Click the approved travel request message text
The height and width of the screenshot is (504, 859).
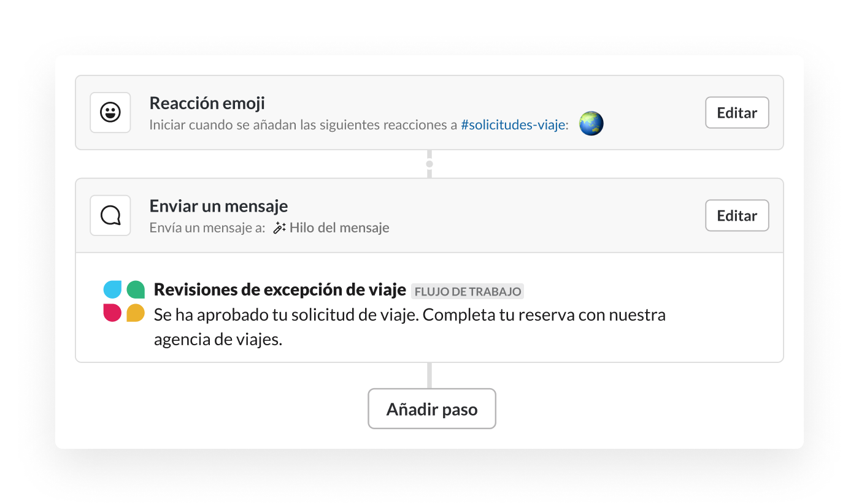click(x=410, y=327)
